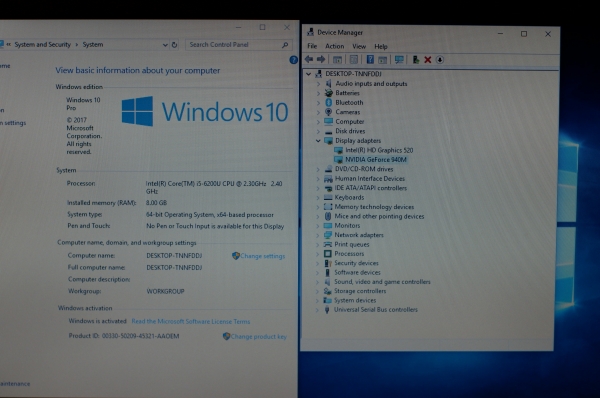600x398 pixels.
Task: Open the Help menu in Device Manager
Action: [381, 46]
